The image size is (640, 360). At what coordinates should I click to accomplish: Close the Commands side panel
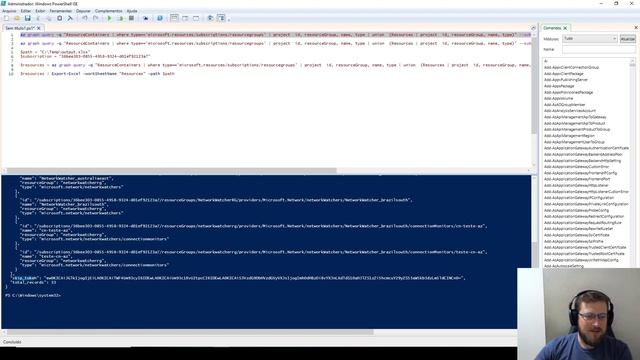[x=636, y=27]
